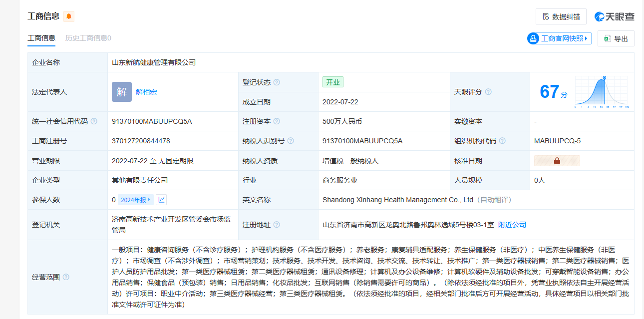Viewport: 644px width, 319px height.
Task: Click the 导出 export button
Action: click(616, 38)
